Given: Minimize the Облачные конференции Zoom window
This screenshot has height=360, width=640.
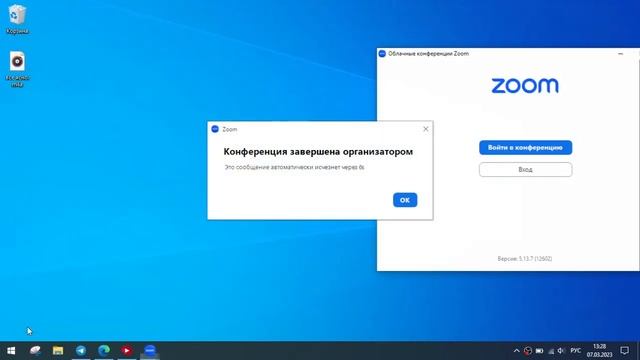Looking at the screenshot, I should point(620,53).
